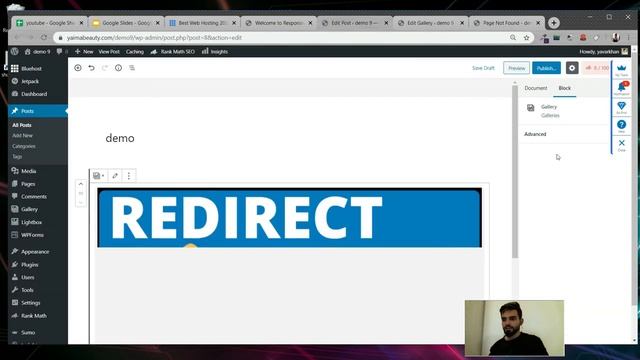Open the Chrome profile avatar
This screenshot has height=360, width=640.
tap(616, 38)
